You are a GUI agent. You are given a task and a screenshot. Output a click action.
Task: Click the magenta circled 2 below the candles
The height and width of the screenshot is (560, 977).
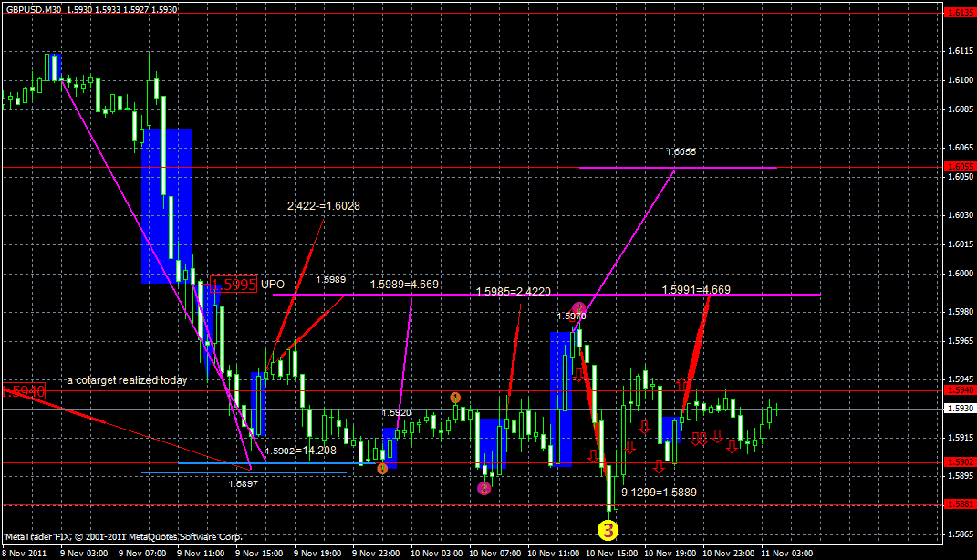click(483, 488)
